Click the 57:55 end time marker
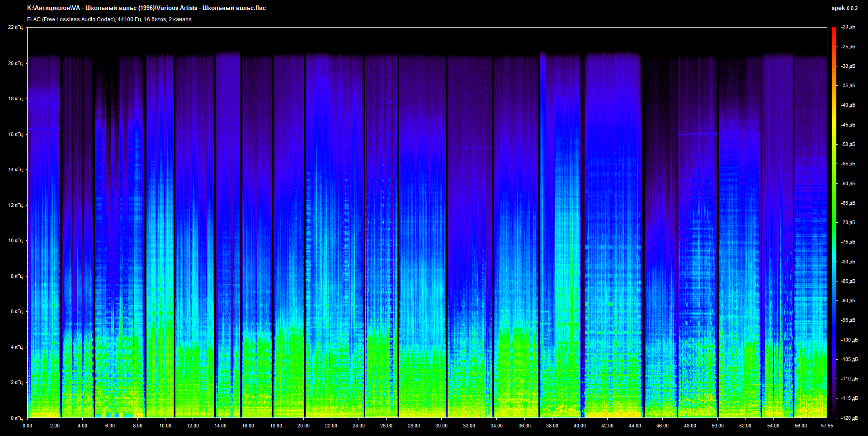 point(827,426)
